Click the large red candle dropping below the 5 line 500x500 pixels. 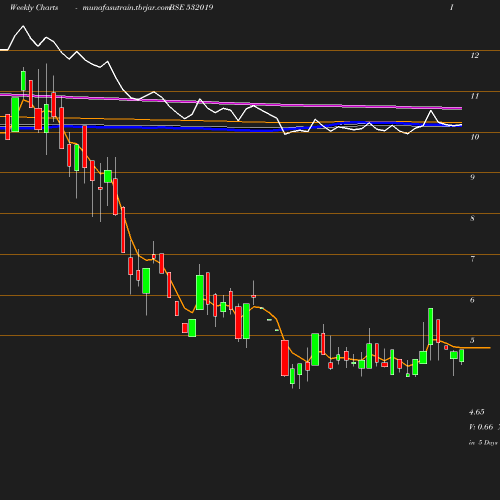[285, 358]
